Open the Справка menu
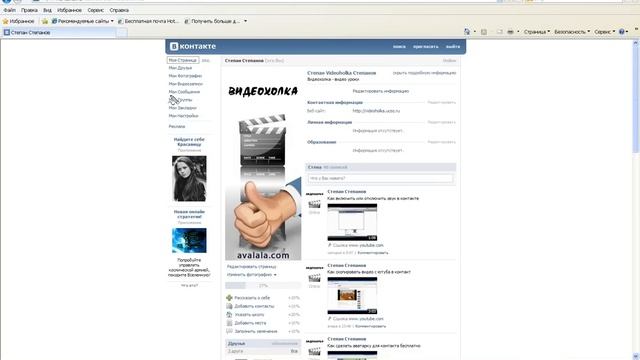 point(119,10)
